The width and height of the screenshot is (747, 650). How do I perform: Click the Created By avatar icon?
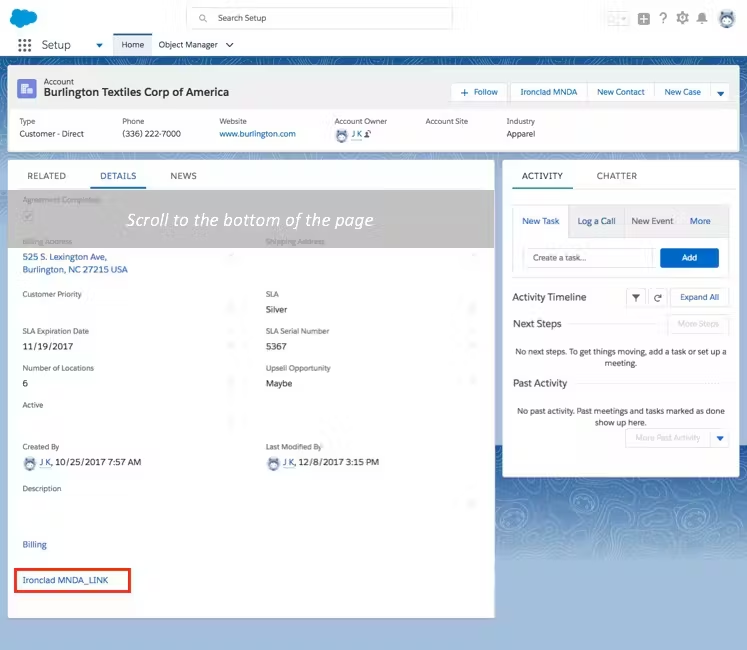click(30, 463)
